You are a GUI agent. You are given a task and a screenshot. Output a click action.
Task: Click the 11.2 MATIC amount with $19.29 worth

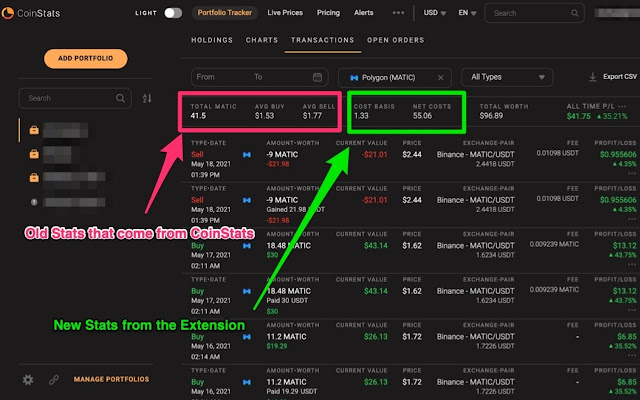click(286, 337)
